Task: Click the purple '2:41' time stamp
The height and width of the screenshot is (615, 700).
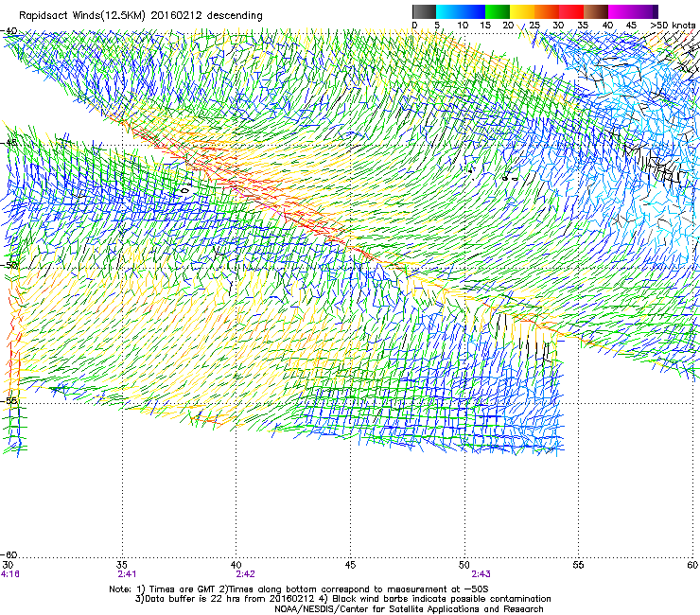Action: click(128, 574)
